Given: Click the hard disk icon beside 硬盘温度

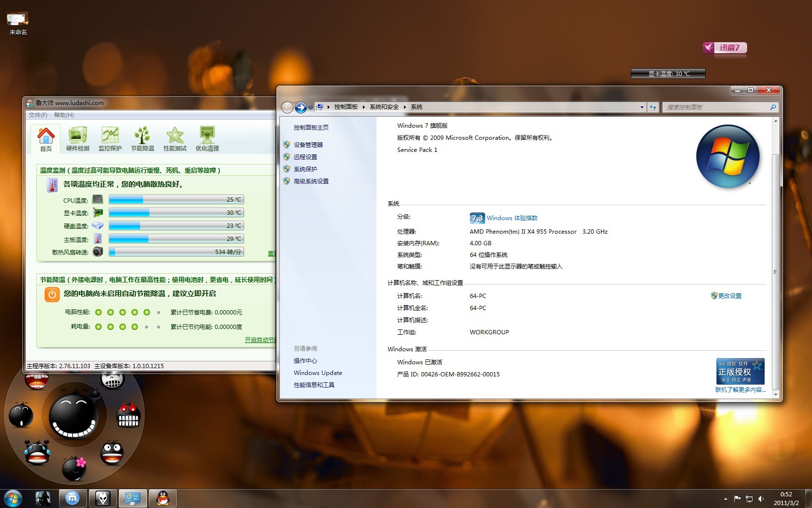Looking at the screenshot, I should click(98, 225).
